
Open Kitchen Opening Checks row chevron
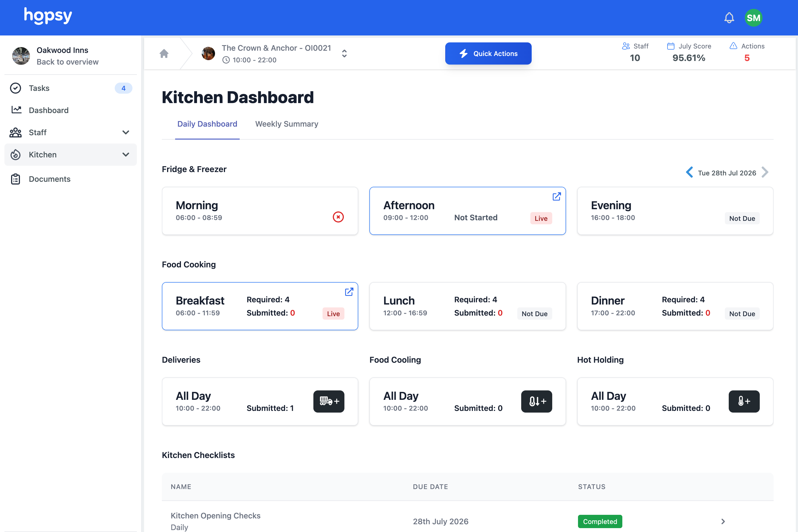point(723,521)
